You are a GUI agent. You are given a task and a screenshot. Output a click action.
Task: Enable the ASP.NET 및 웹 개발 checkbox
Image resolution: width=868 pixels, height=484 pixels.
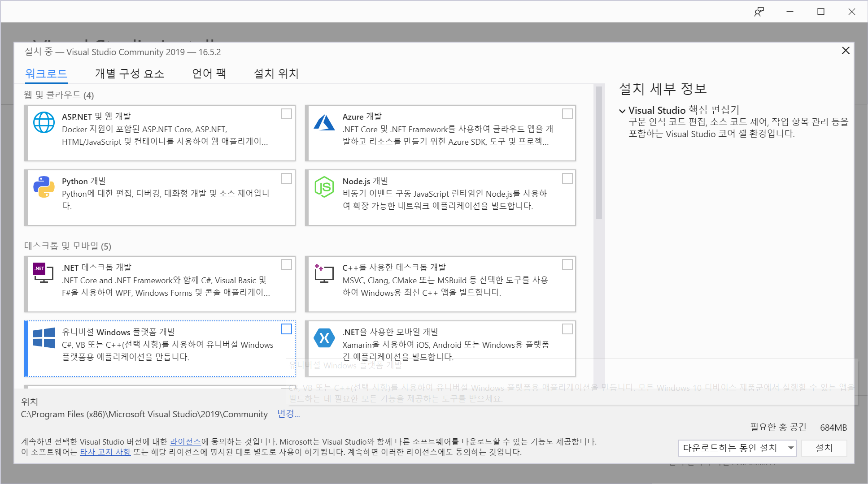click(286, 114)
